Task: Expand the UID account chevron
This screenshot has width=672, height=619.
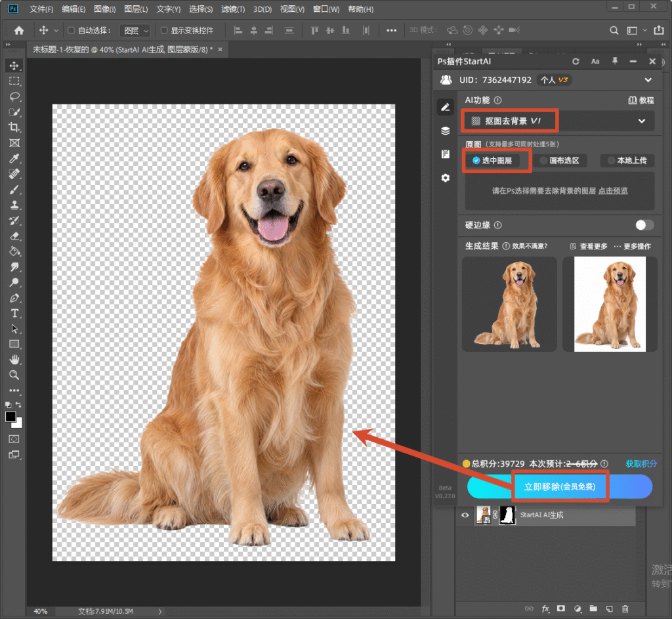Action: tap(648, 80)
